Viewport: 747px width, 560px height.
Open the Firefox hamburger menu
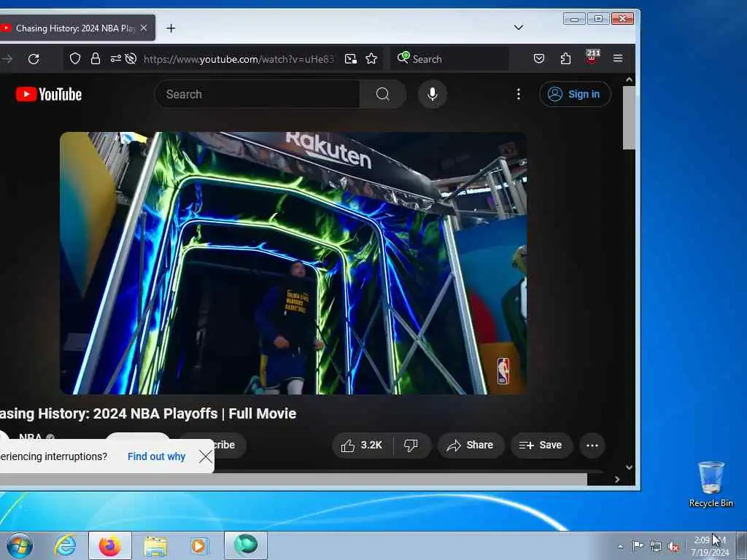coord(618,58)
